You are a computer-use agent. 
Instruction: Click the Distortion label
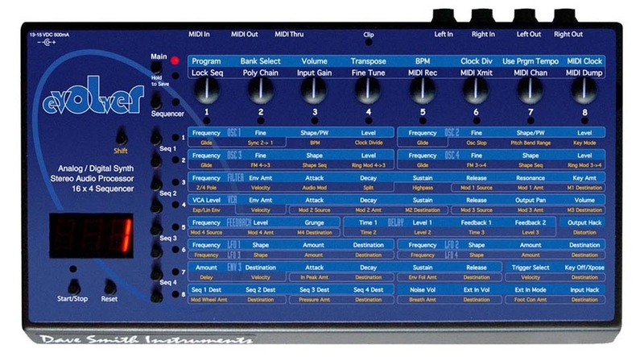[584, 232]
